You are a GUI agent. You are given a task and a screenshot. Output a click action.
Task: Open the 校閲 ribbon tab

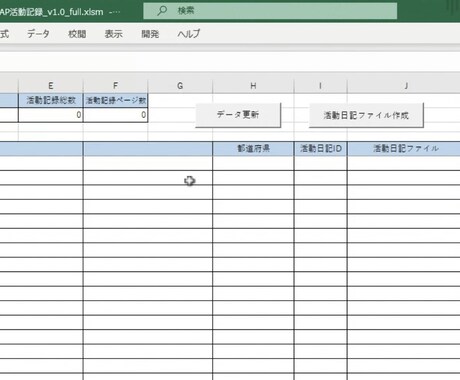[x=77, y=34]
